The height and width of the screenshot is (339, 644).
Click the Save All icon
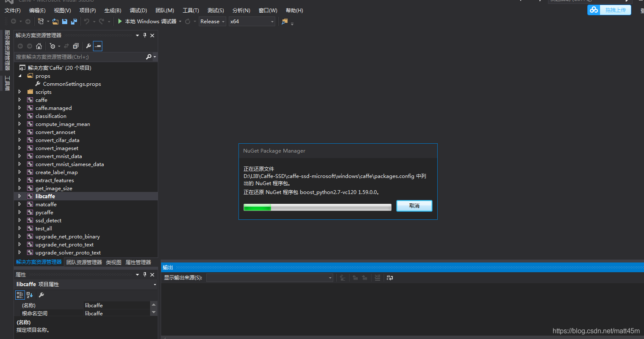click(74, 21)
